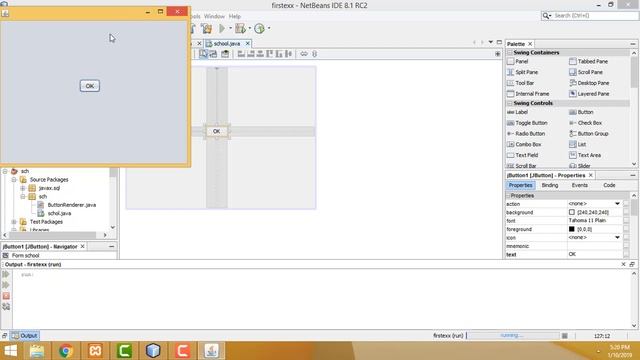Close the school.java editor tab
This screenshot has height=360, width=640.
pos(247,43)
